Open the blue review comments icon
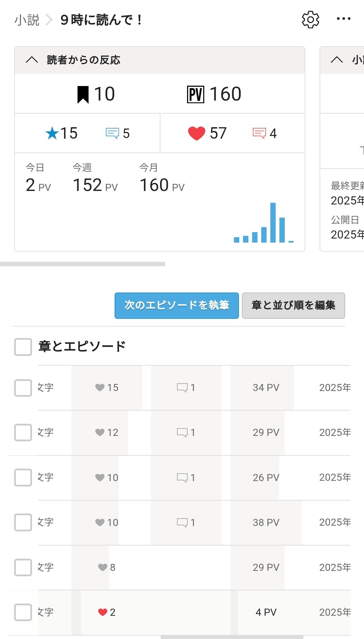Image resolution: width=364 pixels, height=639 pixels. tap(112, 133)
